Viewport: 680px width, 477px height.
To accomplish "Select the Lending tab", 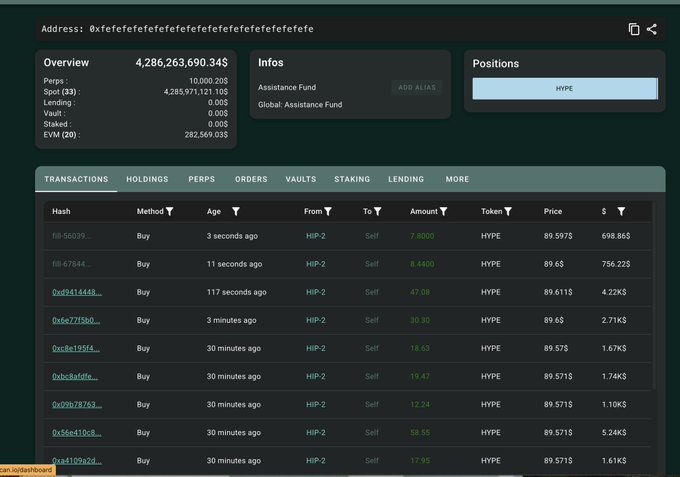I will 406,179.
